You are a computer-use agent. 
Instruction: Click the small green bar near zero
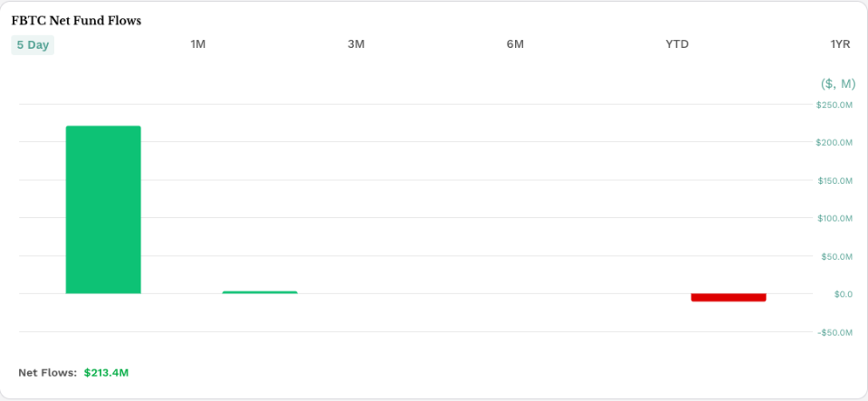[260, 292]
